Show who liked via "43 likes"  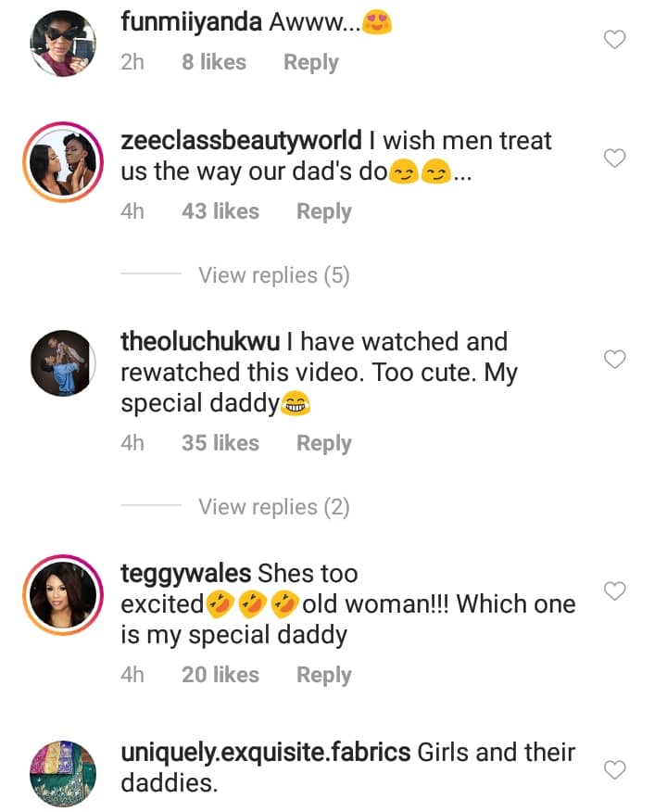coord(220,211)
